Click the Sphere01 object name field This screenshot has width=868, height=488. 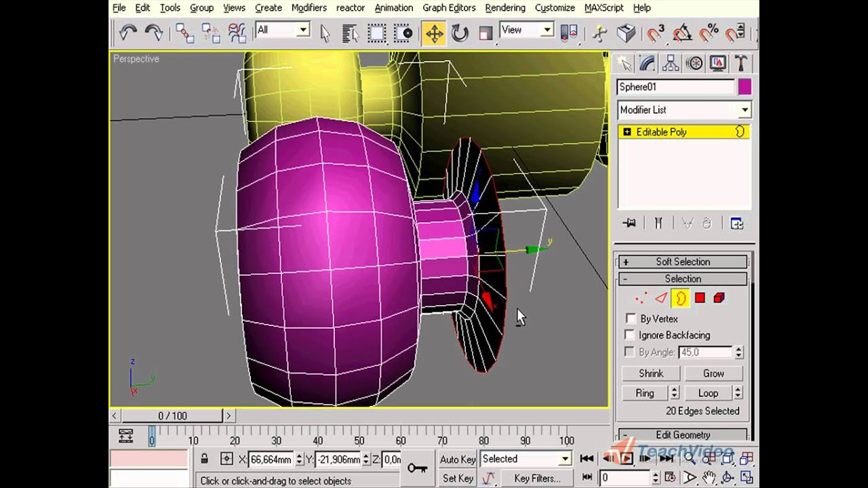[676, 87]
